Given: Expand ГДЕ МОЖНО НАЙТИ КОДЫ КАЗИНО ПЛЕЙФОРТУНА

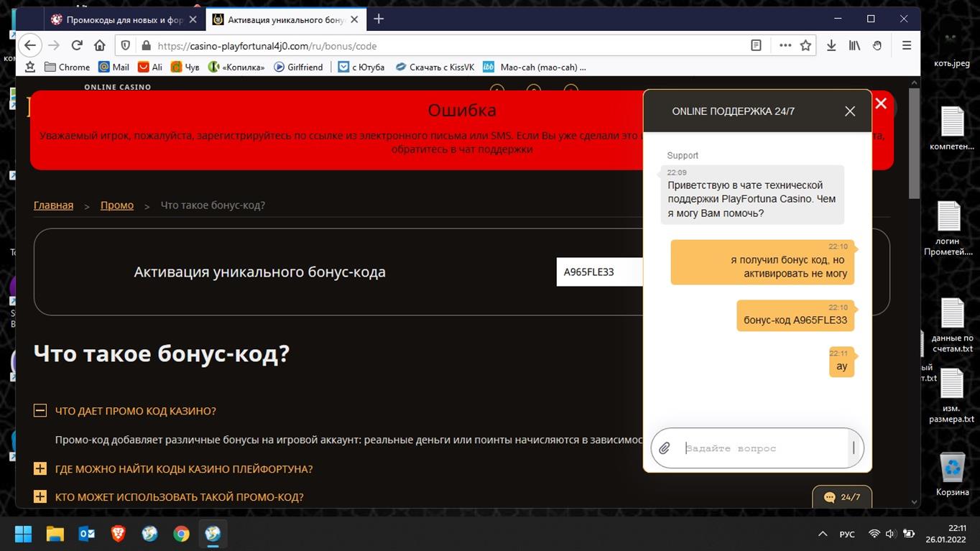Looking at the screenshot, I should click(x=40, y=469).
